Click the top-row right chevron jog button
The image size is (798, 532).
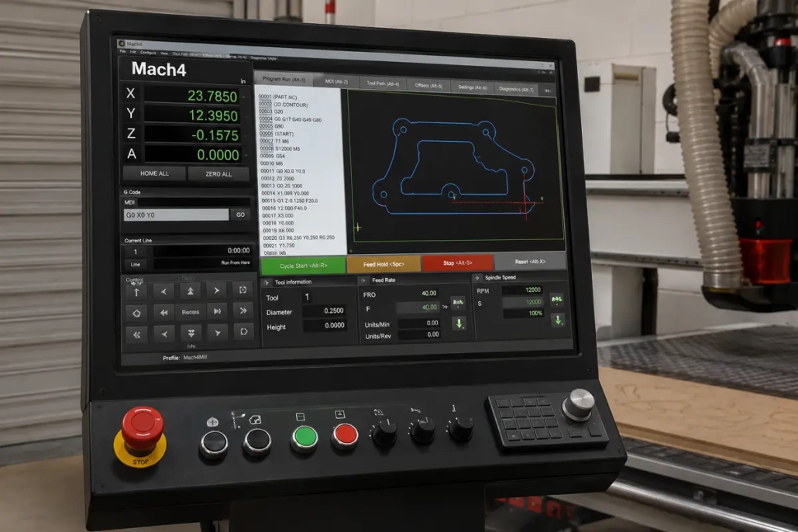(x=217, y=290)
